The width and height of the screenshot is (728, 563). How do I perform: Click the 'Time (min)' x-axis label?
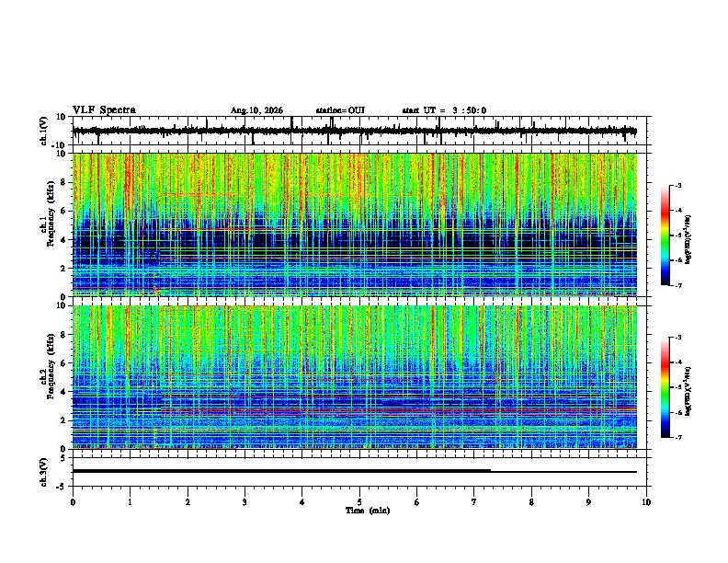(x=368, y=511)
